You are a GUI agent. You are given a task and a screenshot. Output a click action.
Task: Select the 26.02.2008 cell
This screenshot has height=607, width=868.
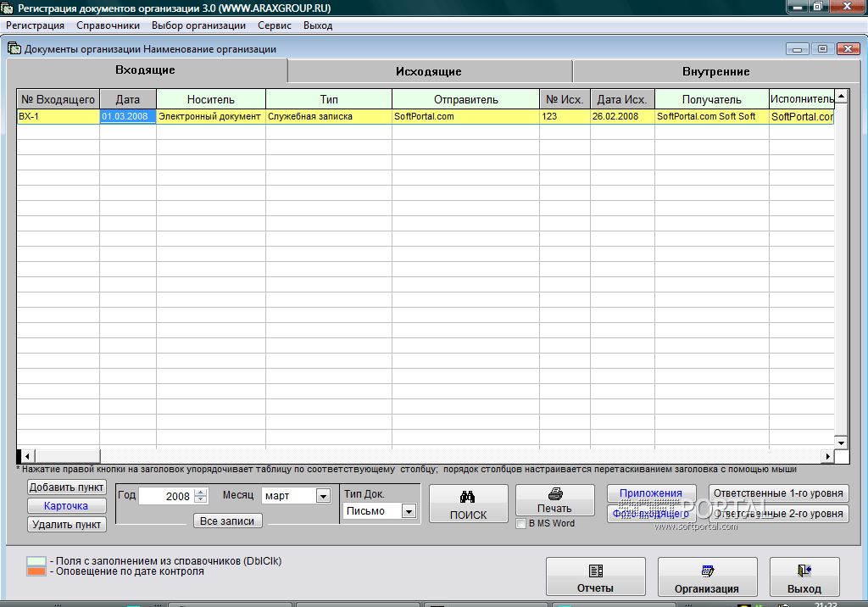[x=622, y=116]
